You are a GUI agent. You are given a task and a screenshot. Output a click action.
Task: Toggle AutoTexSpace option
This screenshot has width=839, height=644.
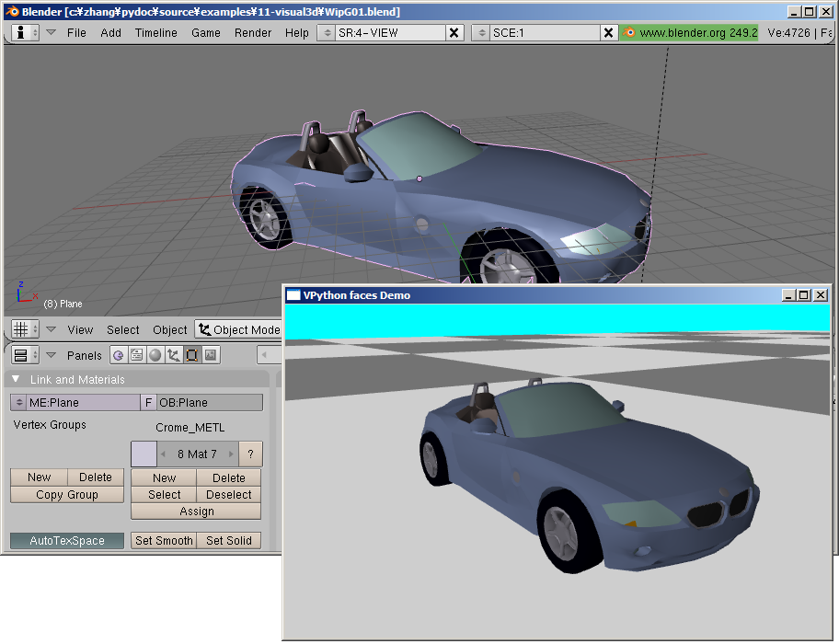67,541
